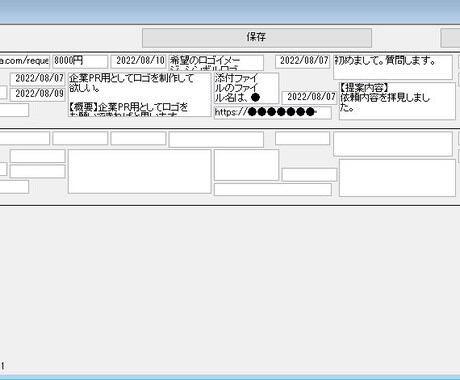Click the "1" text in bottom status area
Image resolution: width=460 pixels, height=380 pixels.
coord(3,366)
